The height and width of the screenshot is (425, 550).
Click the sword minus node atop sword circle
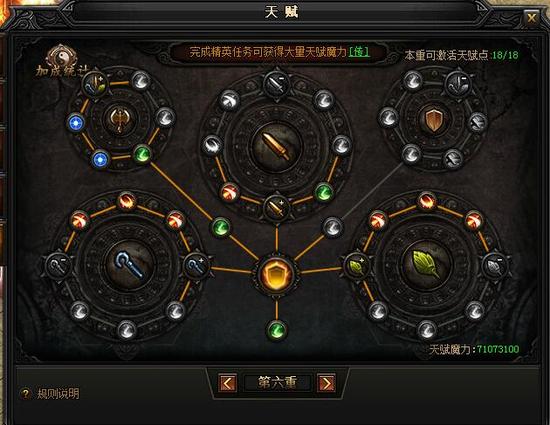[x=277, y=83]
